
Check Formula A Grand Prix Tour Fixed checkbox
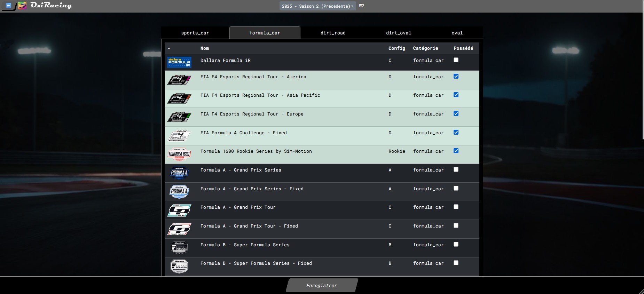456,225
